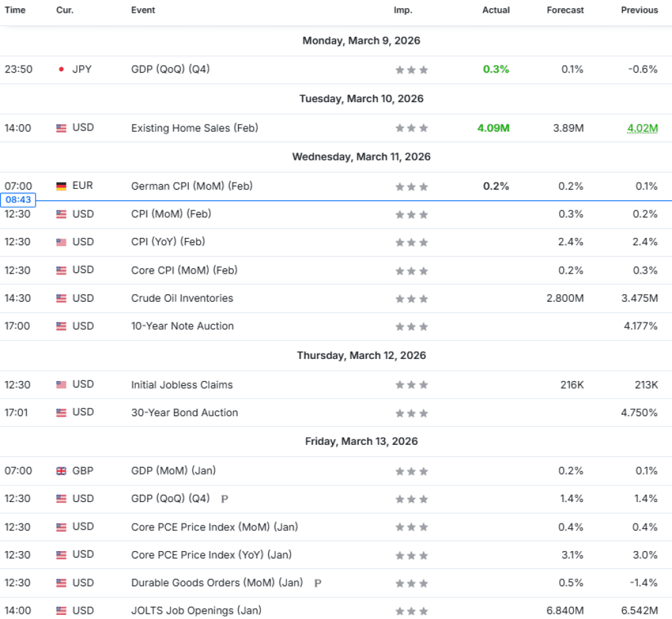Open the 10-Year Note Auction event details

[182, 326]
